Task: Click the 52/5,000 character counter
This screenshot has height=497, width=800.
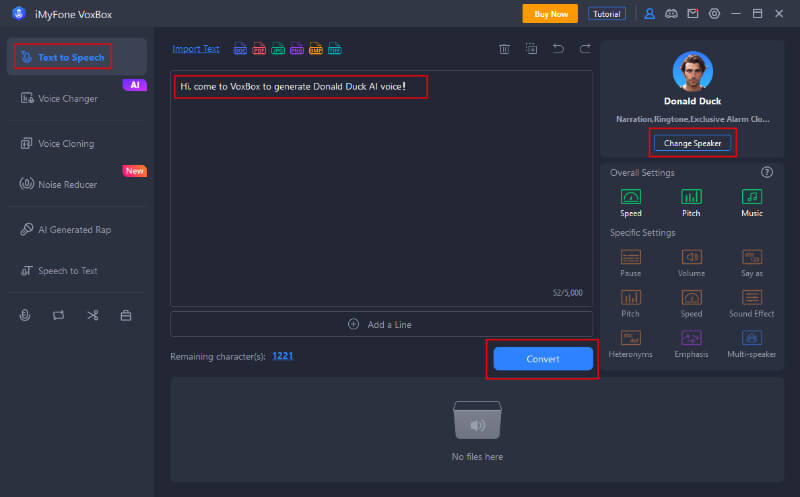Action: pos(567,292)
